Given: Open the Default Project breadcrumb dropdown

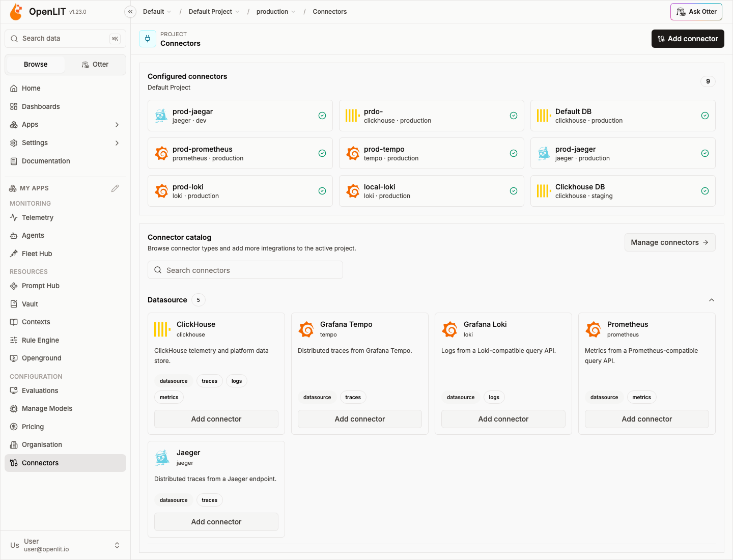Looking at the screenshot, I should (x=214, y=12).
